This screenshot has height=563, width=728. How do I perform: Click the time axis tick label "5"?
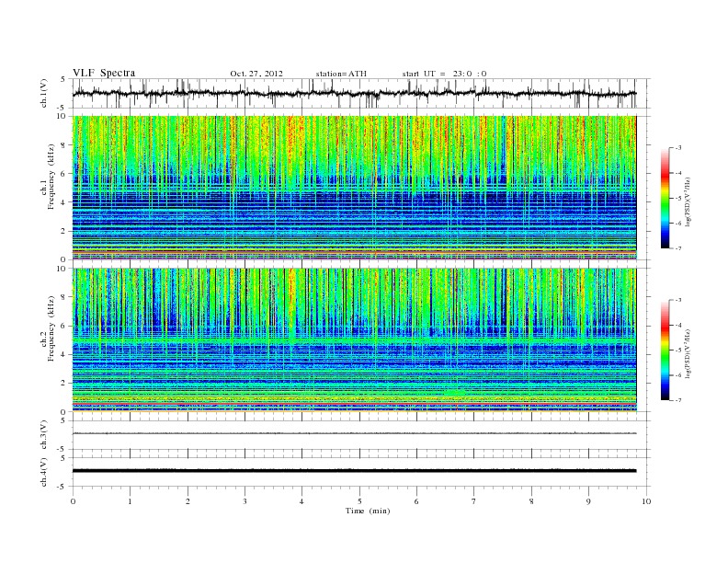(x=359, y=501)
